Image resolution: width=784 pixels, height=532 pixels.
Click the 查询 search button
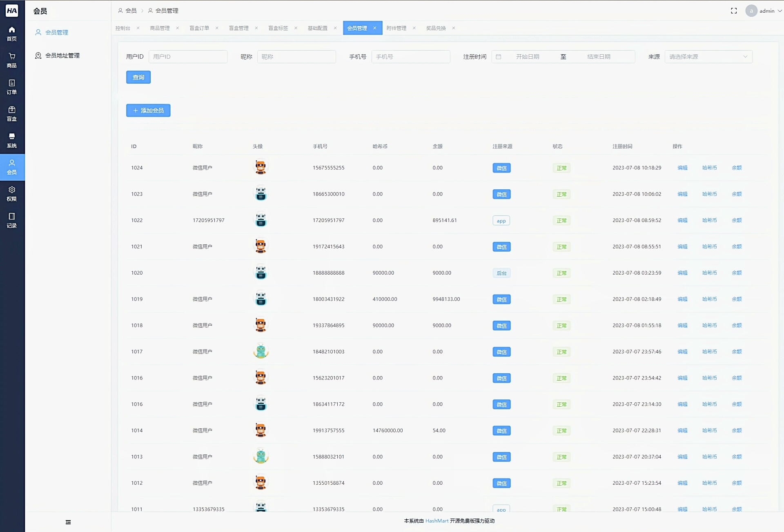tap(138, 77)
